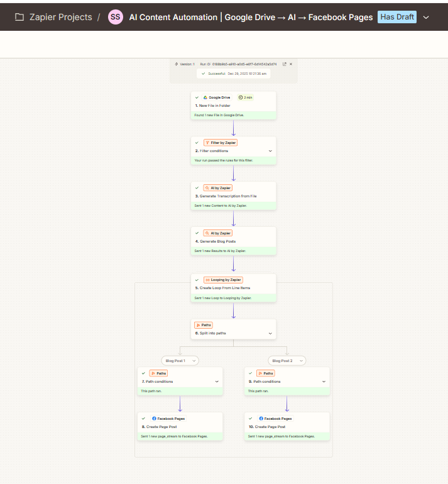448x484 pixels.
Task: Click 'This path ran.' under step 7
Action: [180, 391]
